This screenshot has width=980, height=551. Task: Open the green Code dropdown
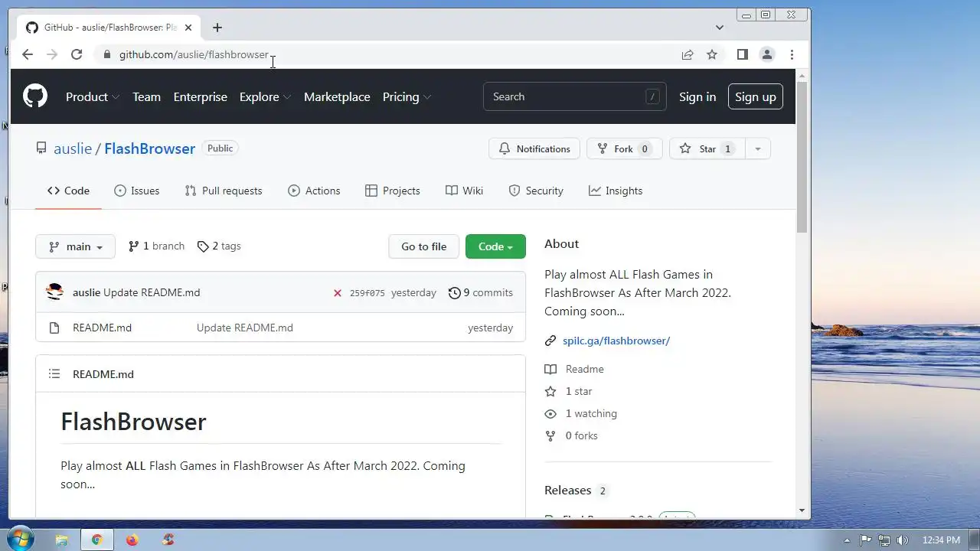[495, 246]
